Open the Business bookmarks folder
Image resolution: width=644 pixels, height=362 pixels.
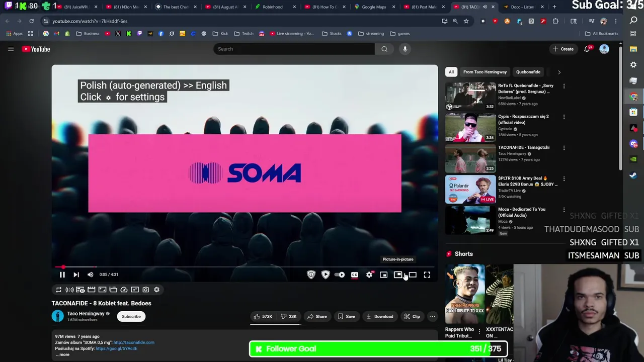(x=88, y=33)
